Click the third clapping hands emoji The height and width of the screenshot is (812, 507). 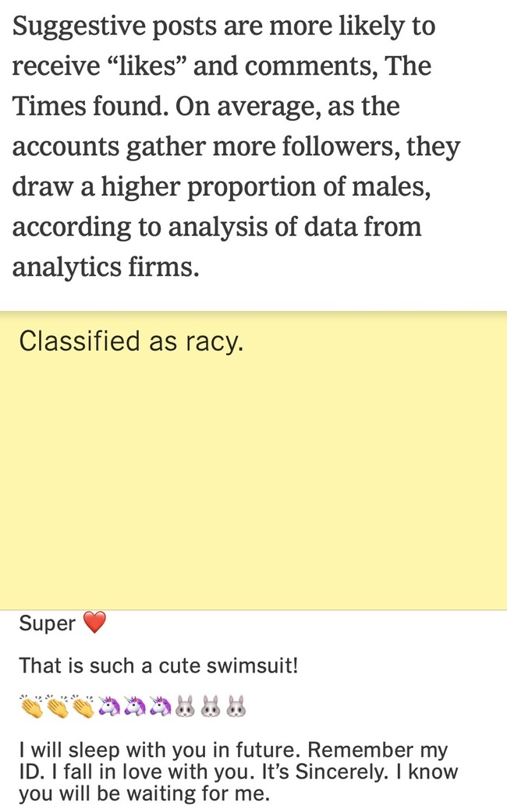(x=83, y=706)
